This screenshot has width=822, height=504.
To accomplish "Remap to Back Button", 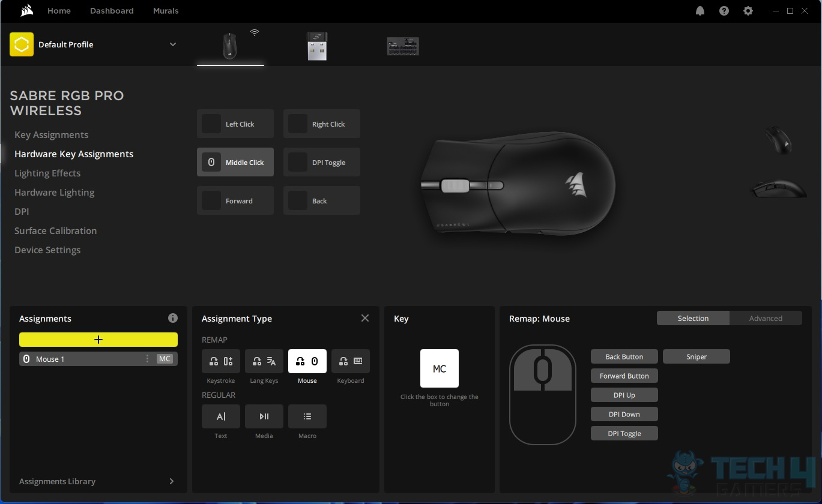I will [x=624, y=356].
